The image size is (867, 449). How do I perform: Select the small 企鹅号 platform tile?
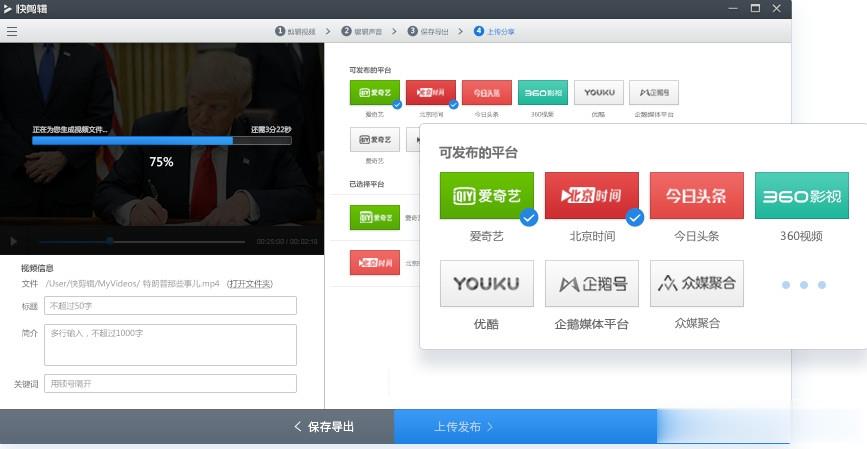654,92
